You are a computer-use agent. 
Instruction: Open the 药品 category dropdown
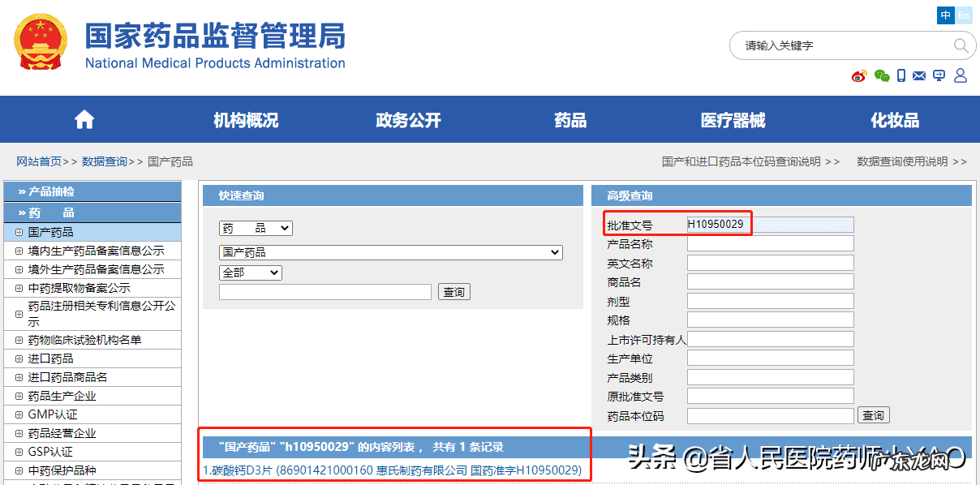coord(256,228)
